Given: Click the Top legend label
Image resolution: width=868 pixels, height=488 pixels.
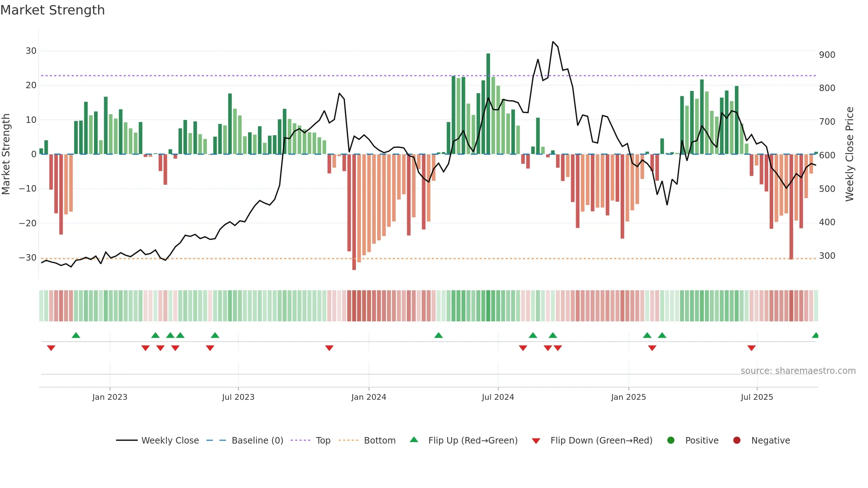Looking at the screenshot, I should point(323,440).
